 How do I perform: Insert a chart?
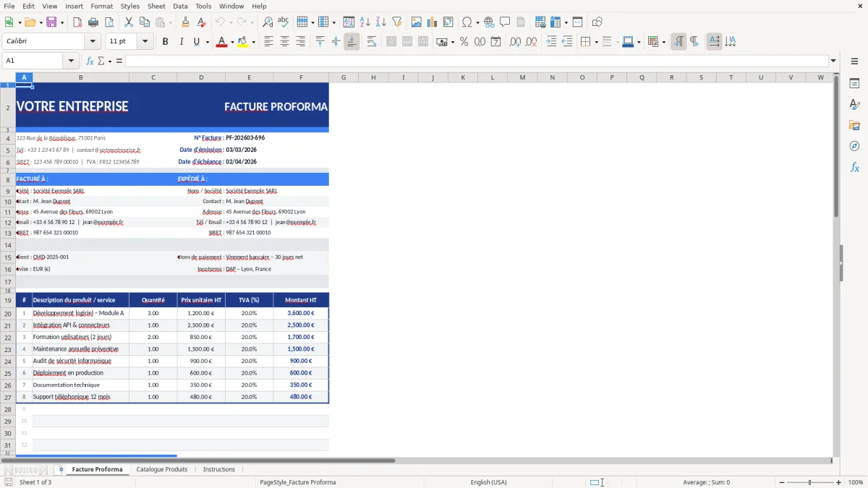click(x=432, y=21)
